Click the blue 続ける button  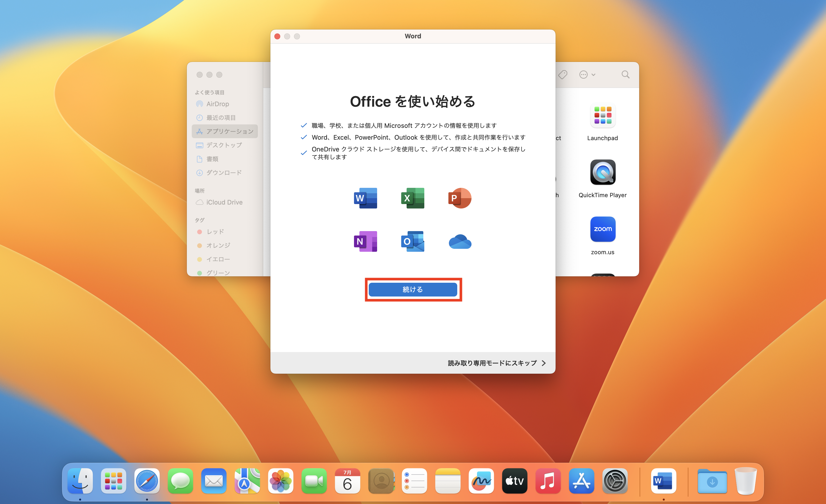pyautogui.click(x=413, y=289)
